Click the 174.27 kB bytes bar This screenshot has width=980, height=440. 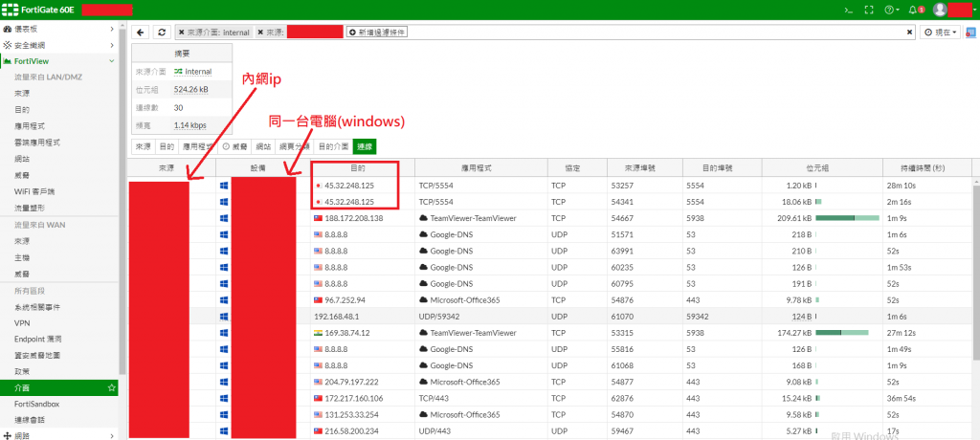click(x=842, y=333)
